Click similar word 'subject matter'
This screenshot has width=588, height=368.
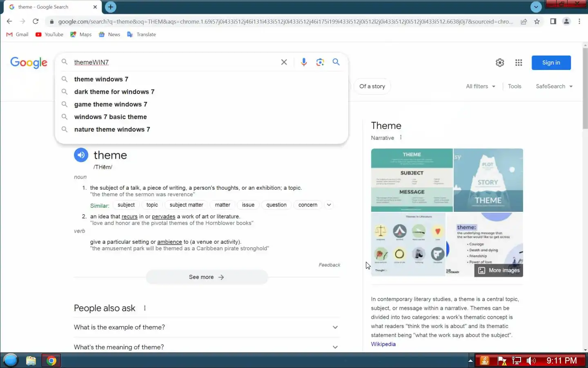(x=186, y=205)
